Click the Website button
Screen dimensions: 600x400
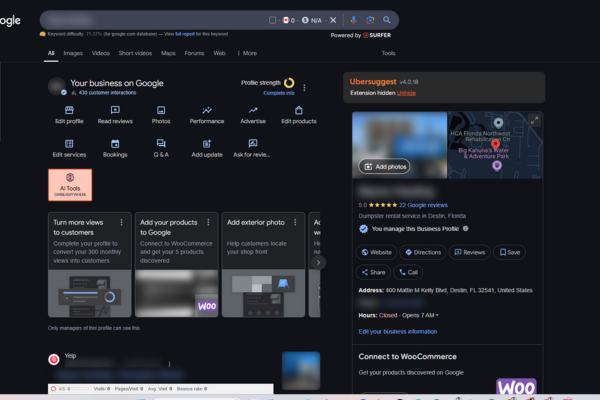coord(377,252)
